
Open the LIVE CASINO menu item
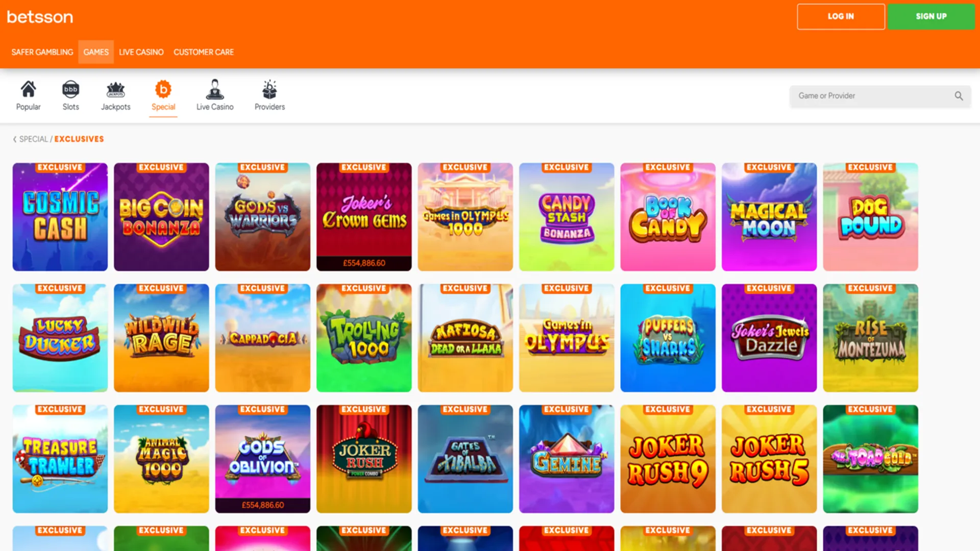141,52
